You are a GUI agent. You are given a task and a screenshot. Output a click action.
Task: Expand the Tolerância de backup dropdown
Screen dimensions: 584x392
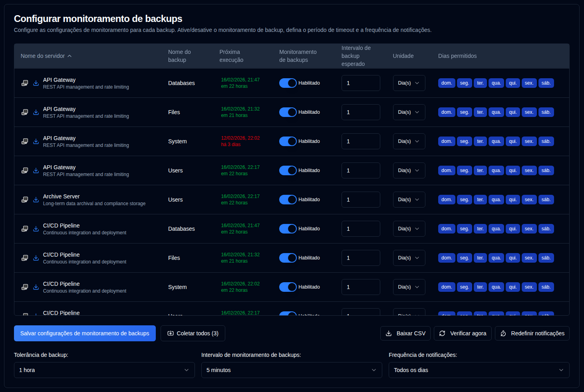click(104, 370)
